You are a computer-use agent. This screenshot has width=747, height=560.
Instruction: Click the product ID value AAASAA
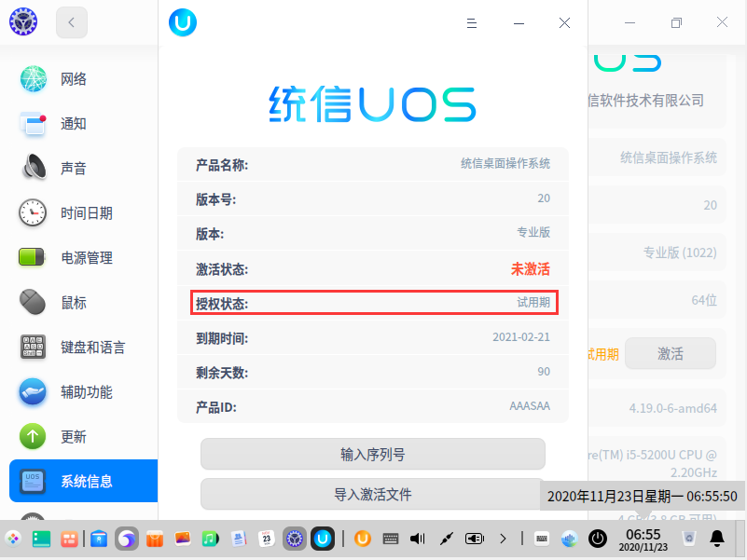pyautogui.click(x=530, y=405)
